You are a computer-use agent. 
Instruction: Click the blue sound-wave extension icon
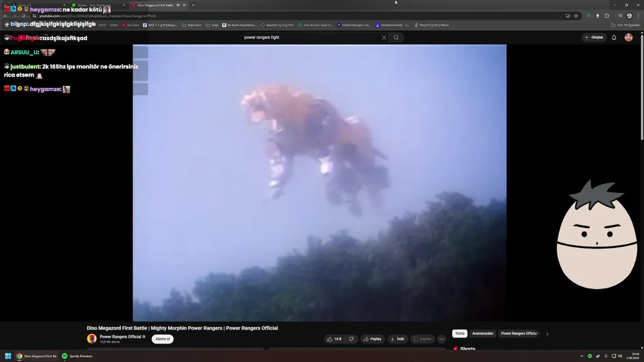click(589, 16)
